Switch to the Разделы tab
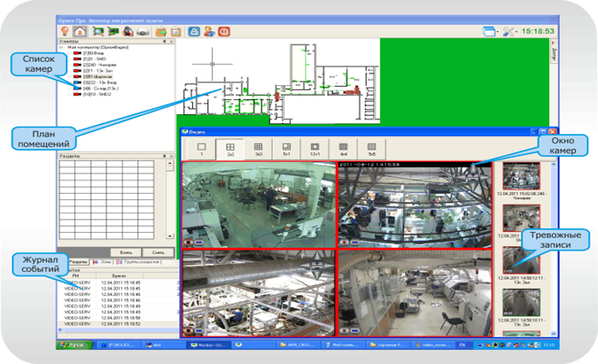The image size is (598, 364). coord(79,262)
